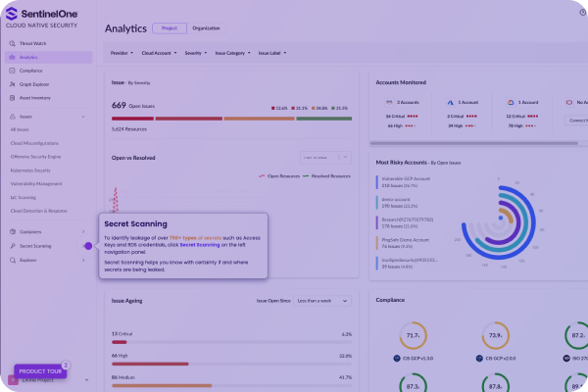The image size is (588, 392).
Task: Expand the Severity filter dropdown
Action: pyautogui.click(x=198, y=53)
